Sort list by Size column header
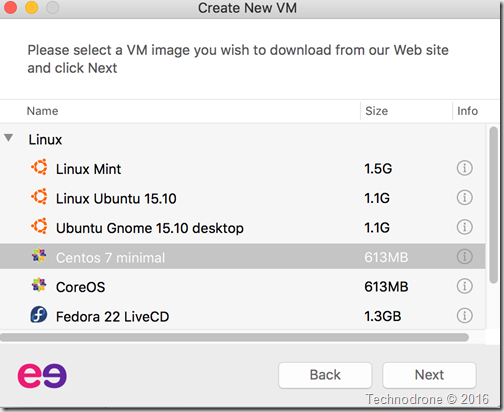504x412 pixels. point(376,111)
